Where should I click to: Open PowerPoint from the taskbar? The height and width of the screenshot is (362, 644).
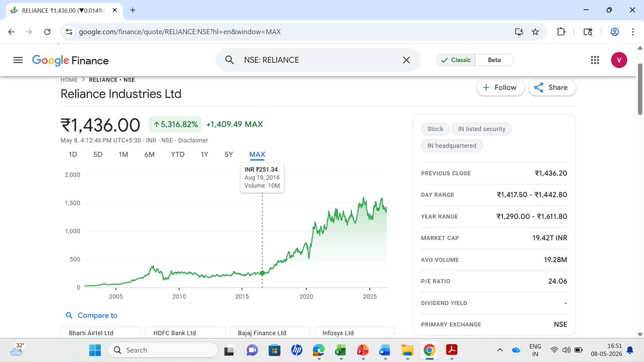coord(362,350)
